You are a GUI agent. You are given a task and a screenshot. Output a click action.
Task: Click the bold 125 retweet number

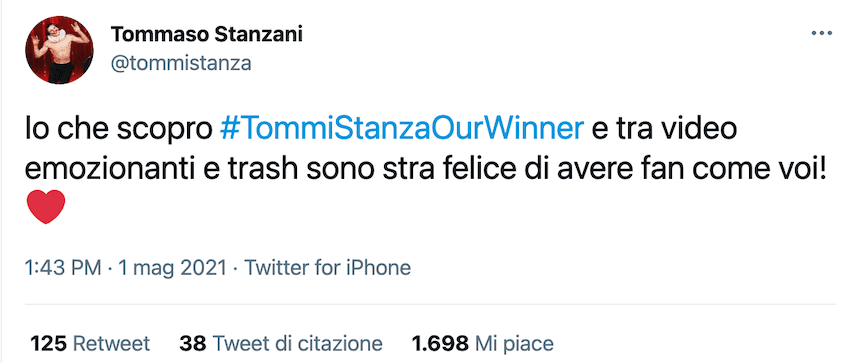[x=48, y=343]
